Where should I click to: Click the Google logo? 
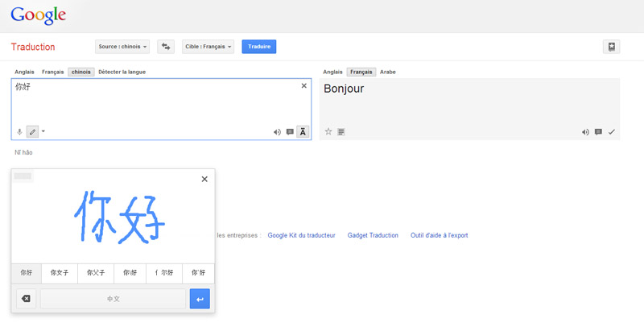pyautogui.click(x=38, y=15)
